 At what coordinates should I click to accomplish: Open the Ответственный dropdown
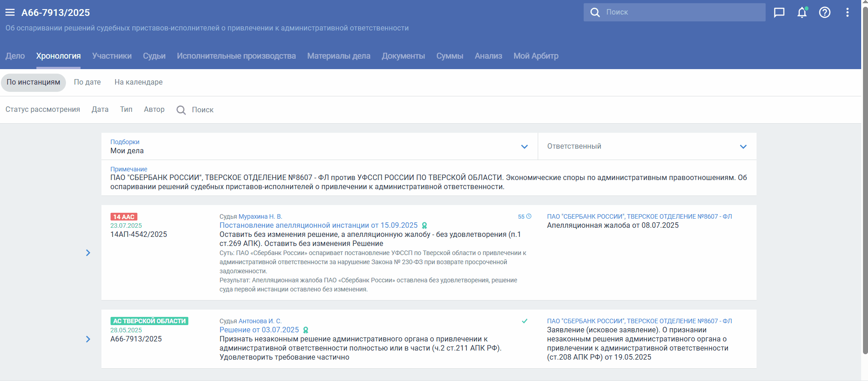click(x=743, y=146)
